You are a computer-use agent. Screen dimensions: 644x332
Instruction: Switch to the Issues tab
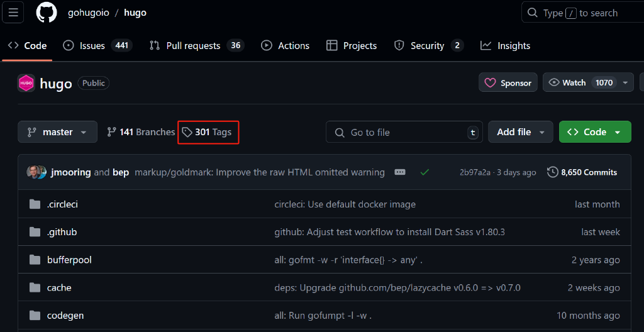(97, 46)
